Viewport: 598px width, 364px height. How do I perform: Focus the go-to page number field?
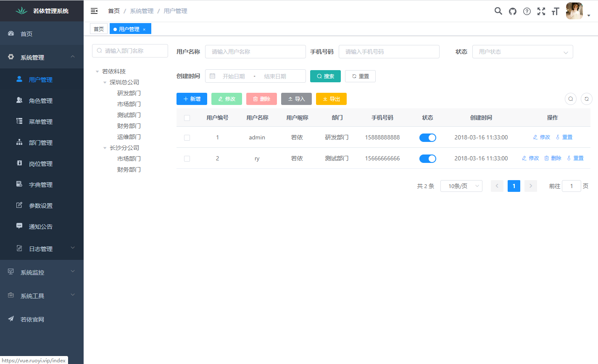tap(572, 186)
